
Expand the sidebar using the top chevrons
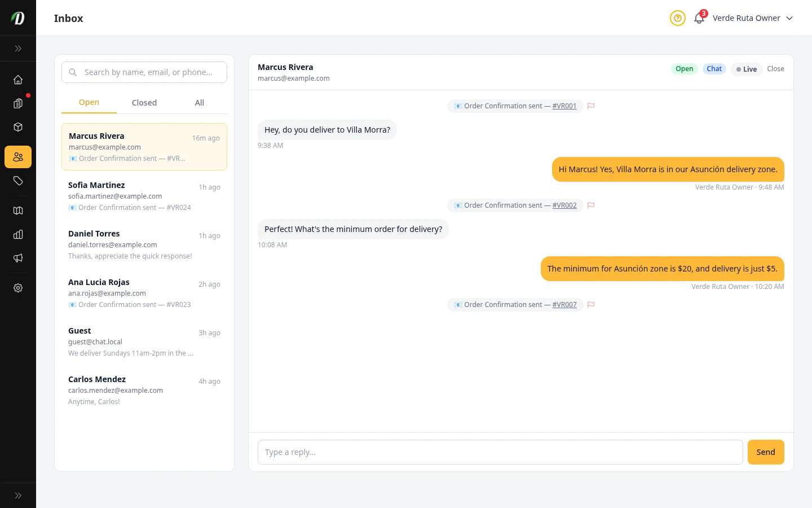18,49
